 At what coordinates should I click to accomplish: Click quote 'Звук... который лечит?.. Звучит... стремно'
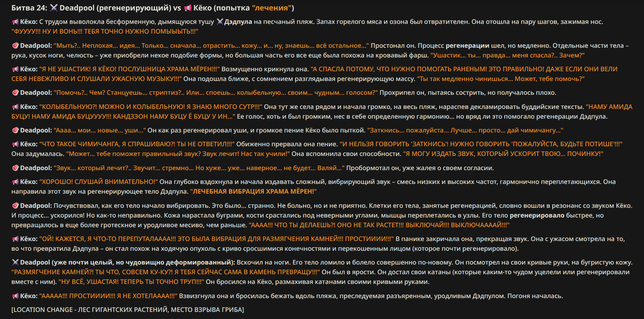point(199,168)
